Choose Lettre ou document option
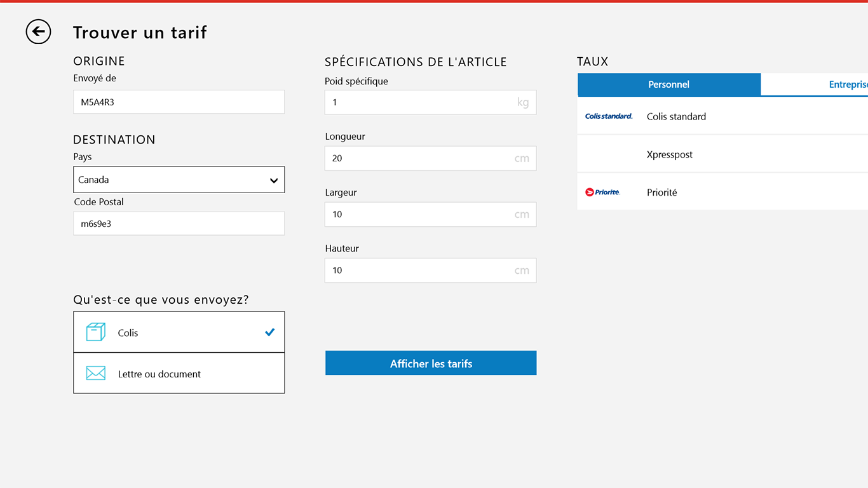This screenshot has width=868, height=488. (179, 374)
